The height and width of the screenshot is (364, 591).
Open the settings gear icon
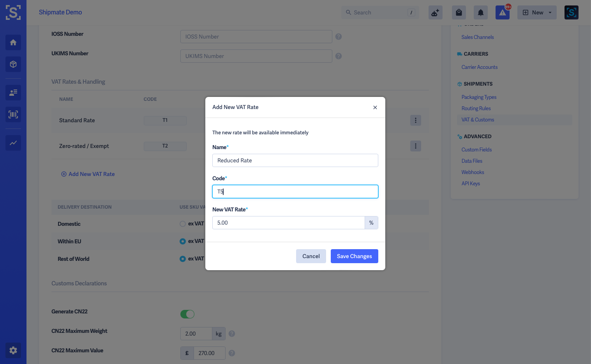click(x=13, y=350)
